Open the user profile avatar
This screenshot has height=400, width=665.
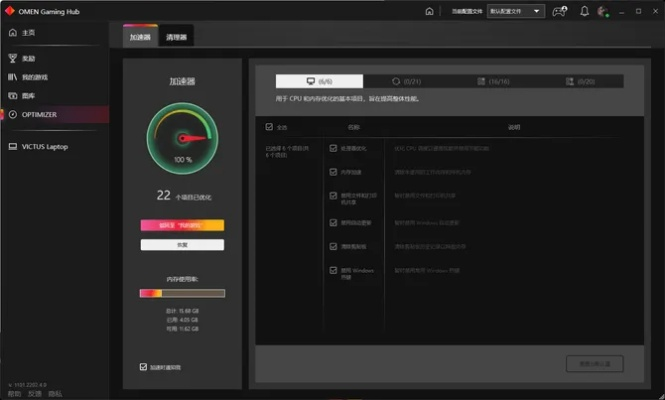602,12
